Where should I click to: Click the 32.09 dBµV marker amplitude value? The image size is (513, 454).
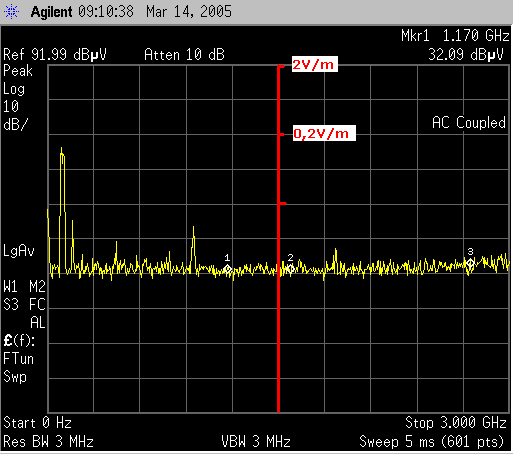(x=466, y=54)
